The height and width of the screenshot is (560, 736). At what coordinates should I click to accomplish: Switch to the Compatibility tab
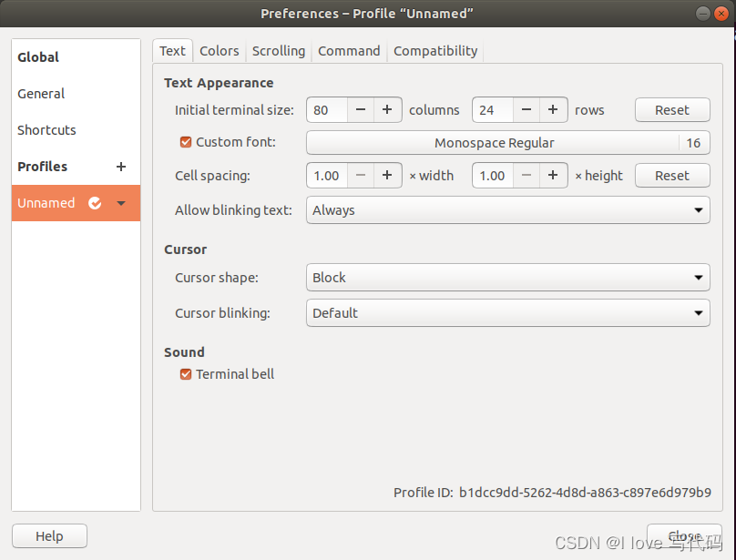[435, 51]
